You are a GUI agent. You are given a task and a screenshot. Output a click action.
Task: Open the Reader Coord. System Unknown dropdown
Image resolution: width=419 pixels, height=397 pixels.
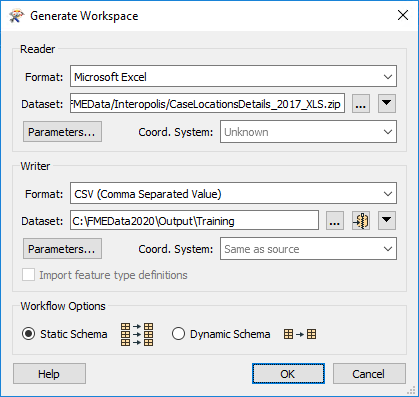[308, 132]
